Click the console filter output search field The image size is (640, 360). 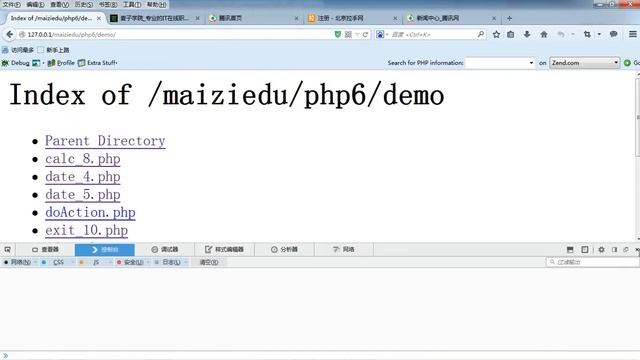point(592,262)
